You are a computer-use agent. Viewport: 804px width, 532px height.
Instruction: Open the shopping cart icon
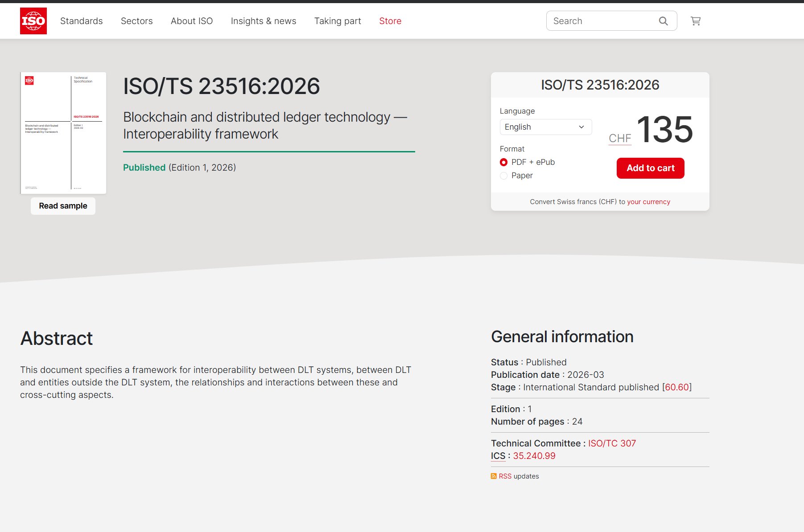pos(695,21)
